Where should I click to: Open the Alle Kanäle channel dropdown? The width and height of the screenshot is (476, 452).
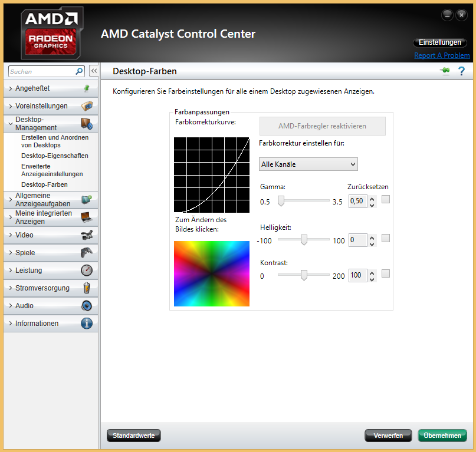point(308,164)
